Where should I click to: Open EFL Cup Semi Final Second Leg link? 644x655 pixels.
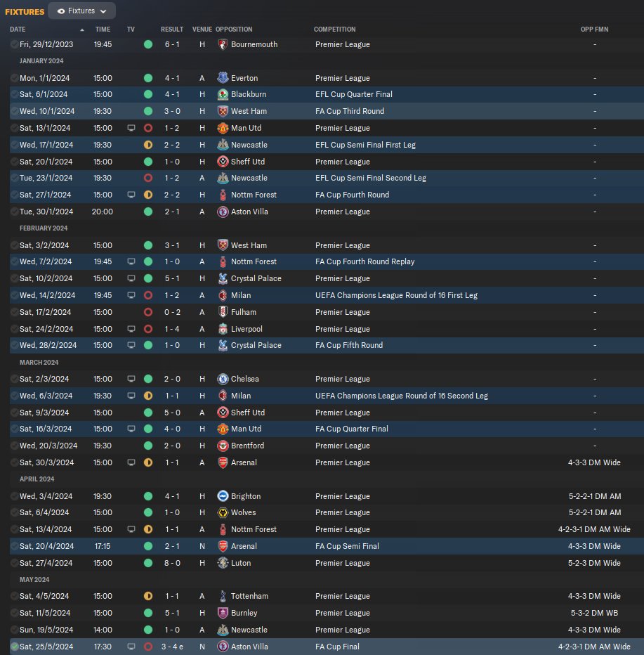371,178
